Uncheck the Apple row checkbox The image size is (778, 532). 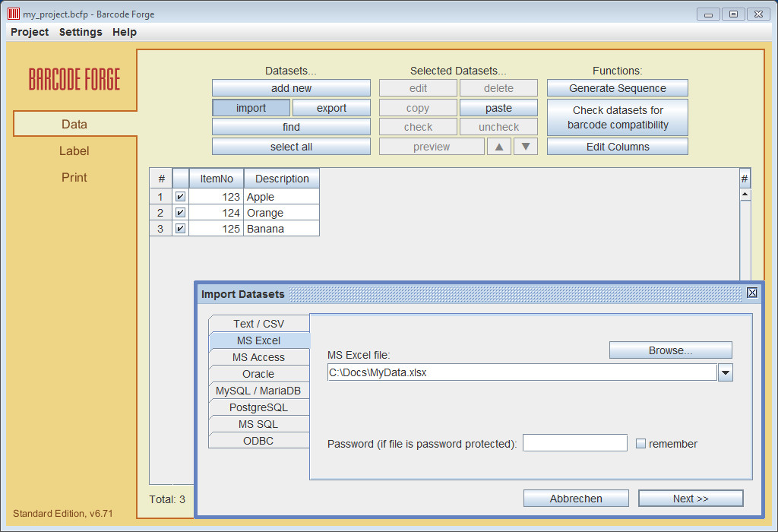click(180, 197)
